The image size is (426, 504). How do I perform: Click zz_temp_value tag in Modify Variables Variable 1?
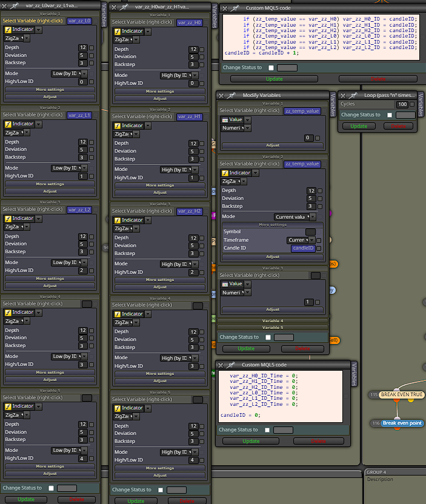[302, 111]
